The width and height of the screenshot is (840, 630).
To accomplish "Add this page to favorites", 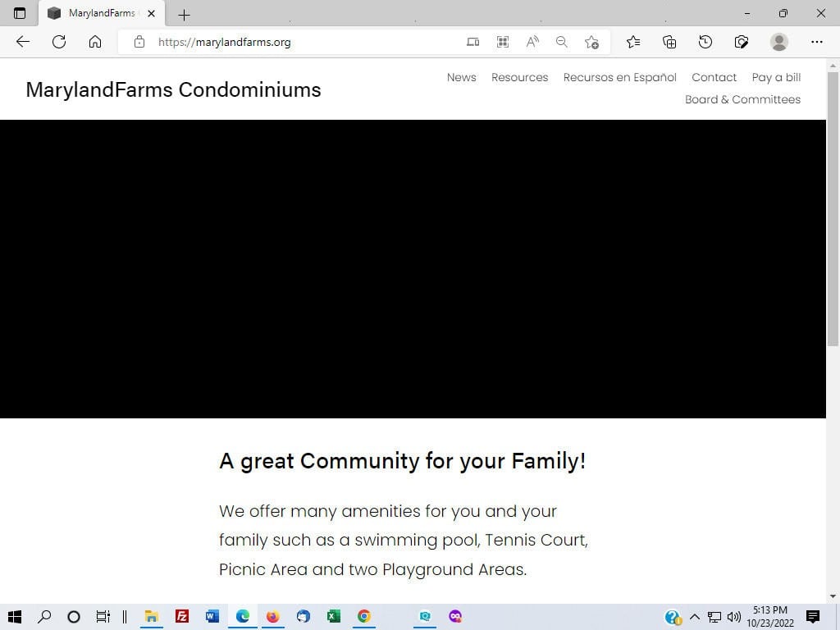I will (x=591, y=42).
